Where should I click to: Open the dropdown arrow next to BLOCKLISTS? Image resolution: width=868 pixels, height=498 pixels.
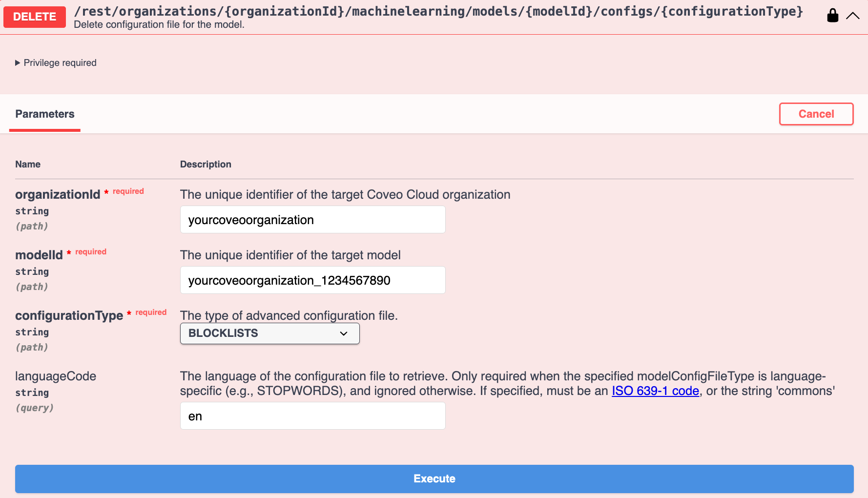pyautogui.click(x=344, y=333)
